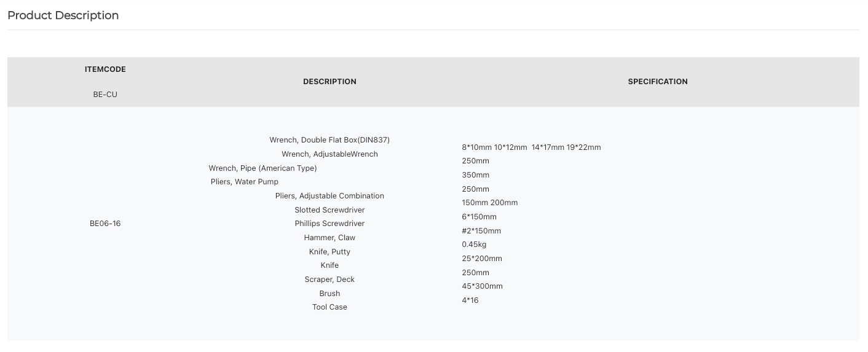Click the 8*10mm 10*12mm specification line
Image resolution: width=868 pixels, height=352 pixels.
[x=531, y=147]
